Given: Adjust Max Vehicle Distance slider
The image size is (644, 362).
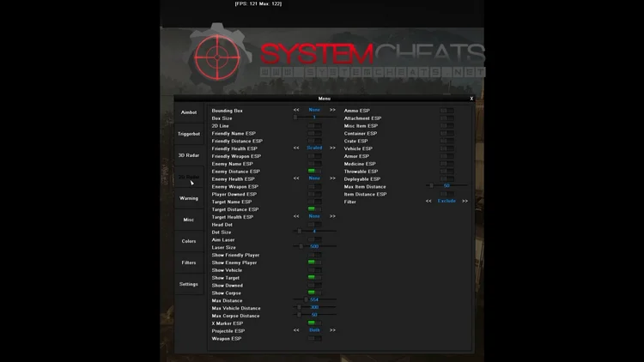Looking at the screenshot, I should pyautogui.click(x=314, y=307).
